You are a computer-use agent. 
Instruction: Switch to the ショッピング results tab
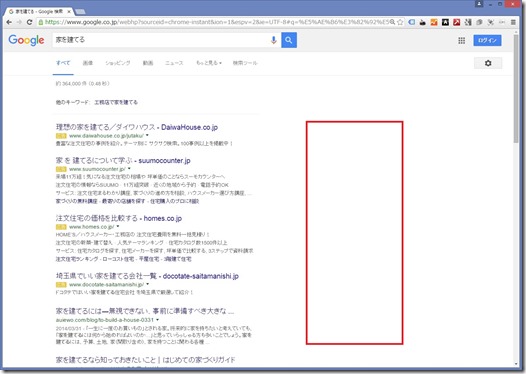tap(118, 63)
